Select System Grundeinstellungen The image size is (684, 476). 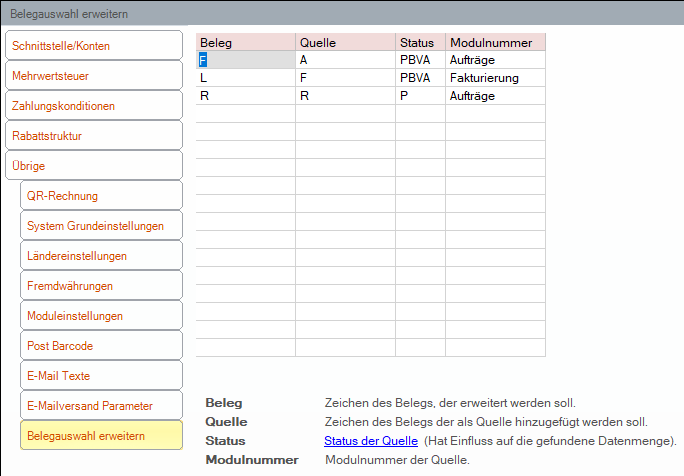pyautogui.click(x=101, y=226)
